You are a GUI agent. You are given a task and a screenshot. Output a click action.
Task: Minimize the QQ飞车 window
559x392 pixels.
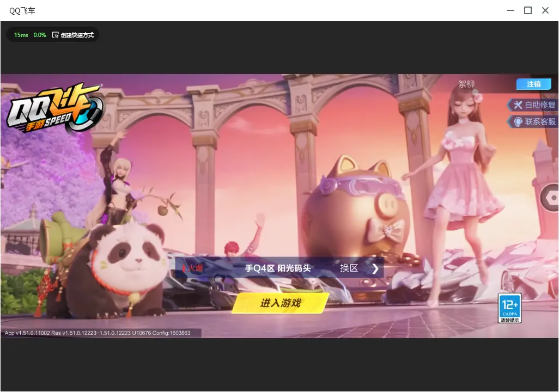(x=511, y=10)
